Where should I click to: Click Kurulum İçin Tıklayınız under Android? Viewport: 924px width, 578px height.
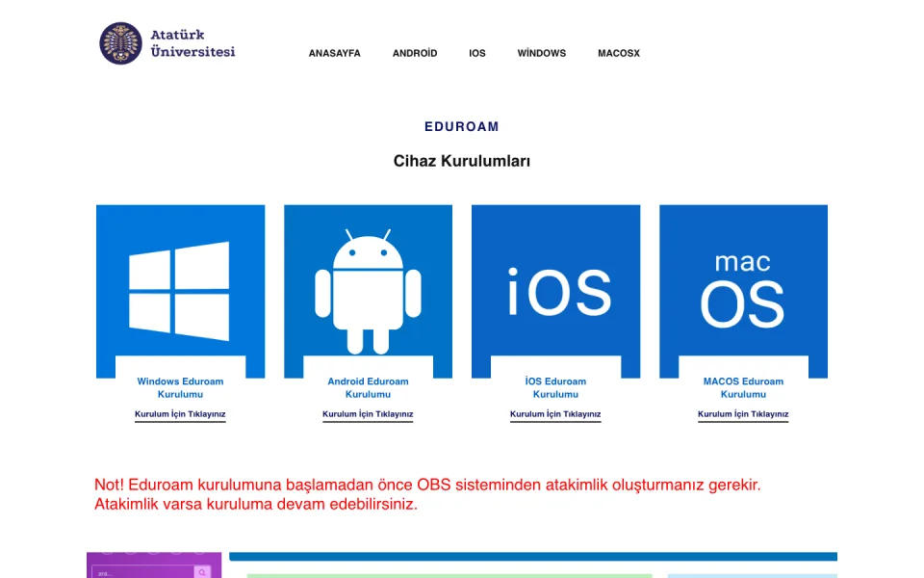pyautogui.click(x=368, y=414)
